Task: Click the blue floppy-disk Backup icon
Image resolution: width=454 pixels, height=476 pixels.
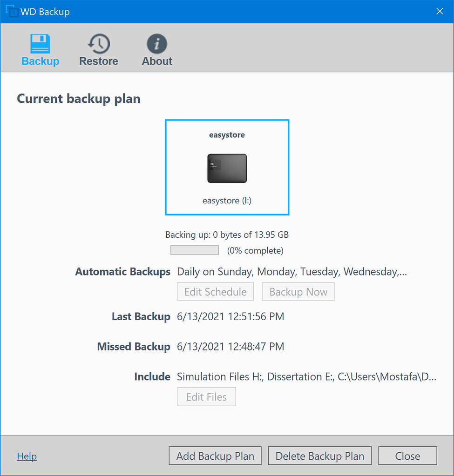Action: (x=40, y=43)
